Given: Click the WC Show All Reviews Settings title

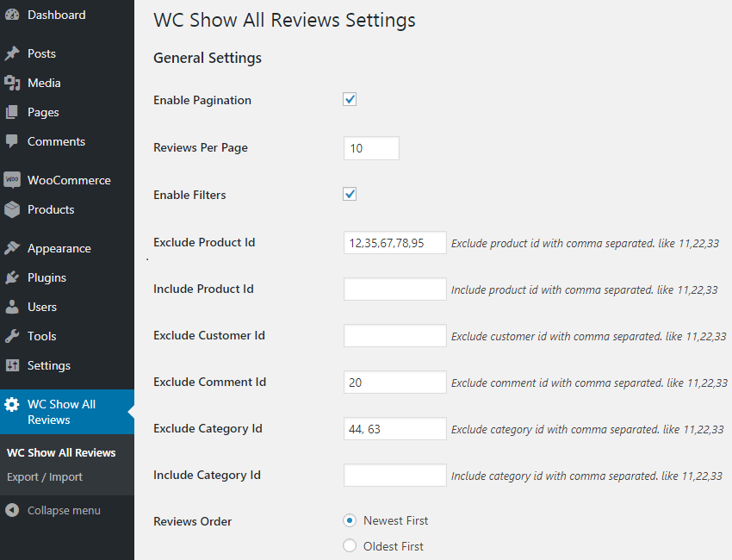Looking at the screenshot, I should 284,21.
